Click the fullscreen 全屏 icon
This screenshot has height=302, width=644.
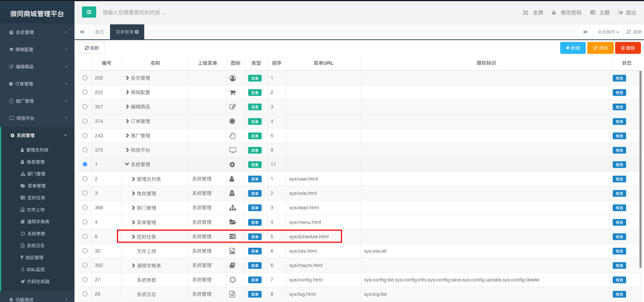(525, 13)
